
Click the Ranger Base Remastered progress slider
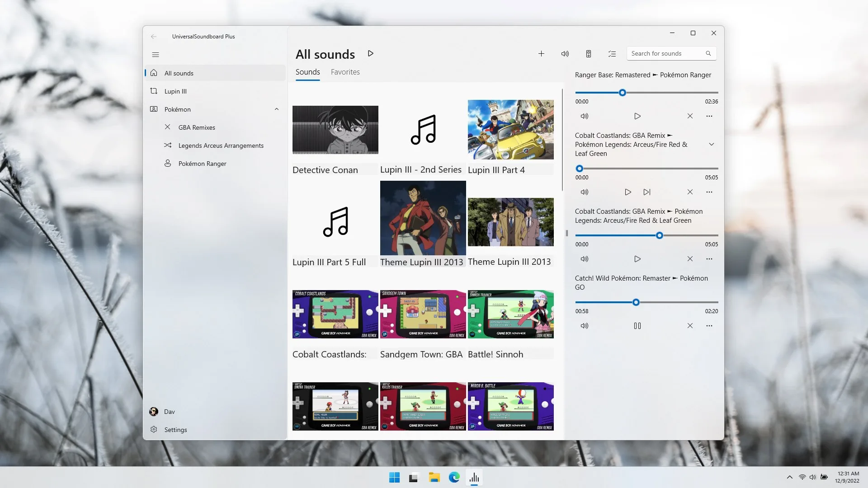coord(646,93)
